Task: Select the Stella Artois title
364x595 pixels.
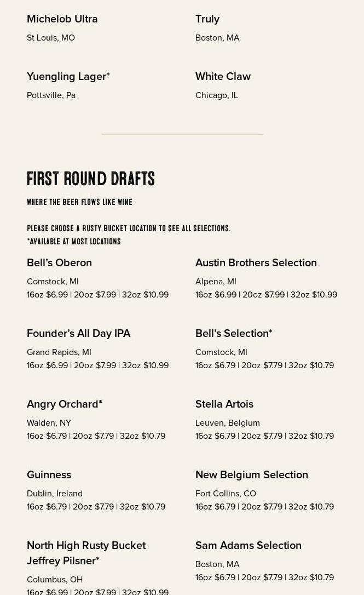Action: tap(224, 404)
